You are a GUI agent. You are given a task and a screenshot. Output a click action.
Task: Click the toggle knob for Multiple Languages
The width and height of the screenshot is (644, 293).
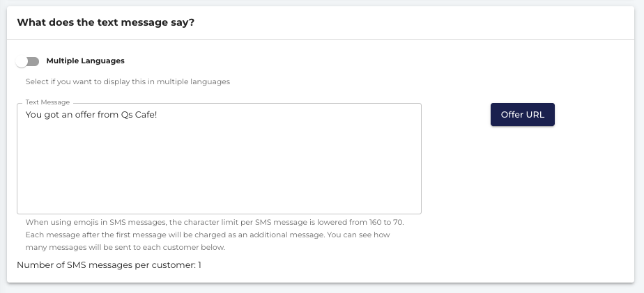[22, 62]
